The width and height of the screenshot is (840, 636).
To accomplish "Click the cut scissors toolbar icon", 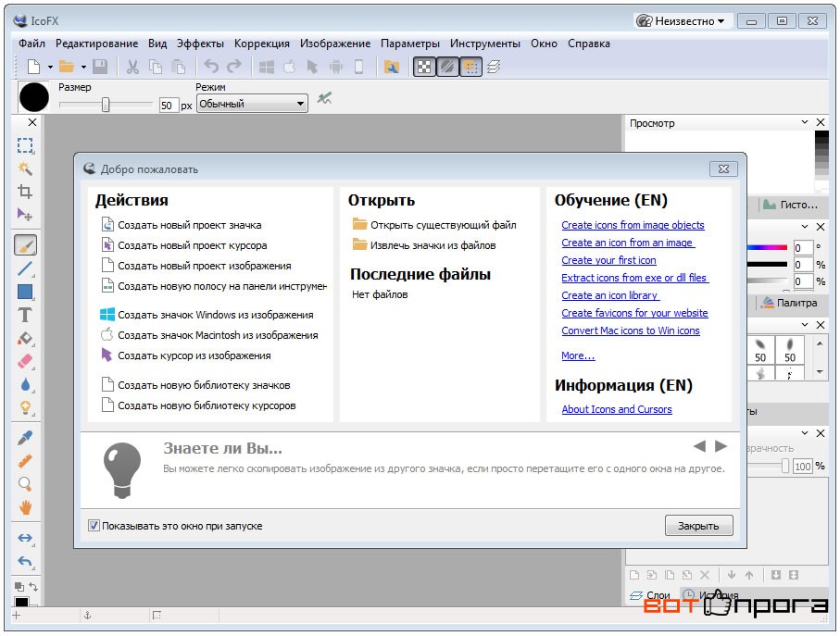I will tap(132, 67).
